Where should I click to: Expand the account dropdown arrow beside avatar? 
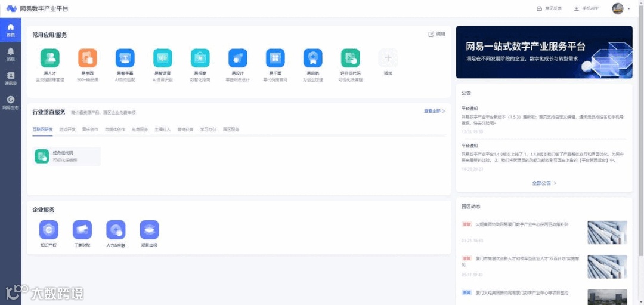(x=629, y=8)
